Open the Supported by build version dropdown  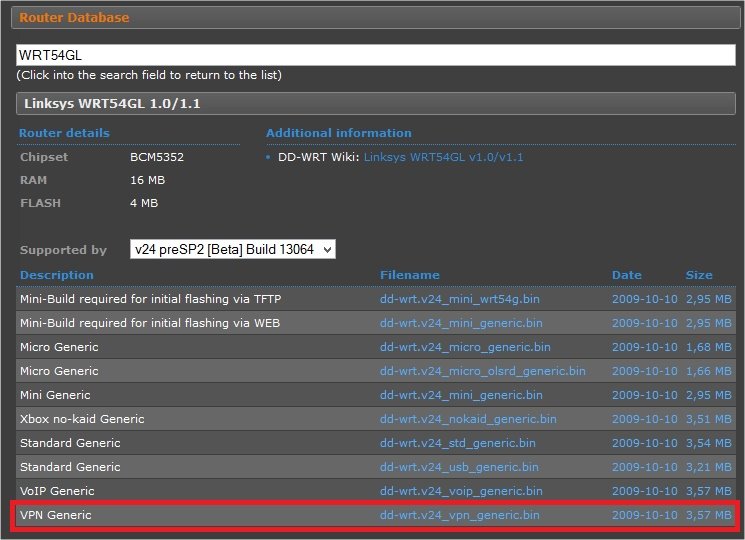point(233,249)
